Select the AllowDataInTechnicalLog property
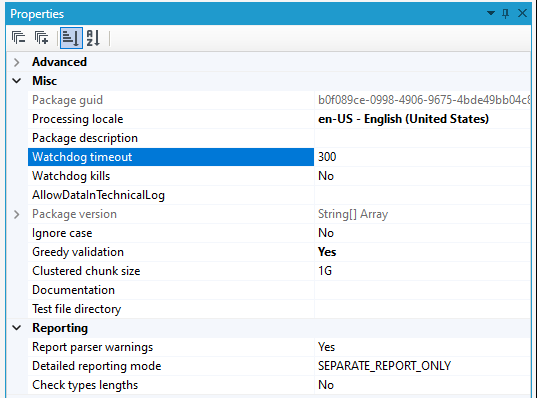 (x=171, y=195)
